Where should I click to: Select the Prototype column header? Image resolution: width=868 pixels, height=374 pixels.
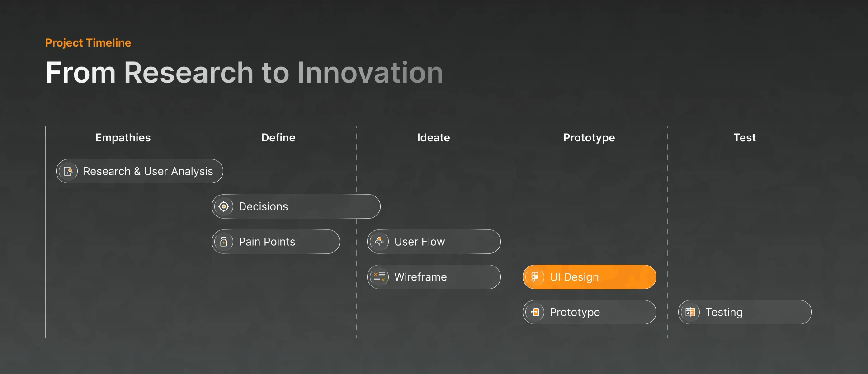pyautogui.click(x=589, y=138)
